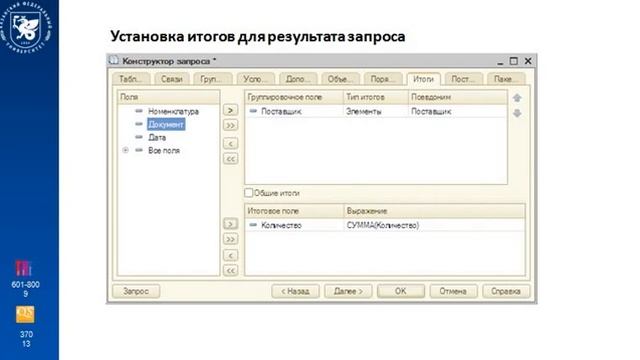640x360 pixels.
Task: Click the Тип итогов column header
Action: click(376, 97)
